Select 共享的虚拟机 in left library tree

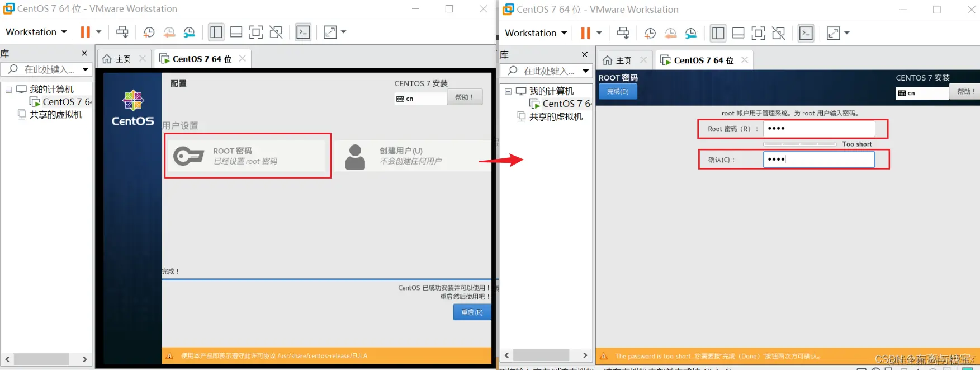coord(50,114)
